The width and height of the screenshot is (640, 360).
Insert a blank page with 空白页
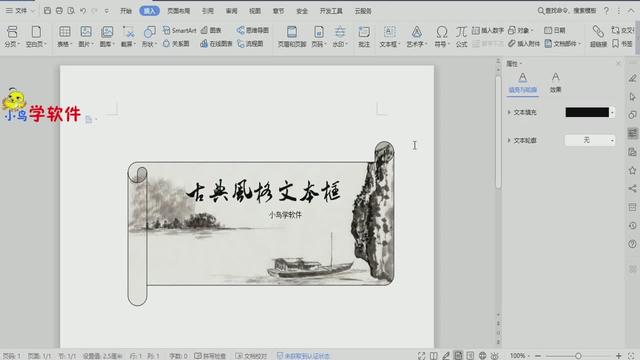point(36,36)
